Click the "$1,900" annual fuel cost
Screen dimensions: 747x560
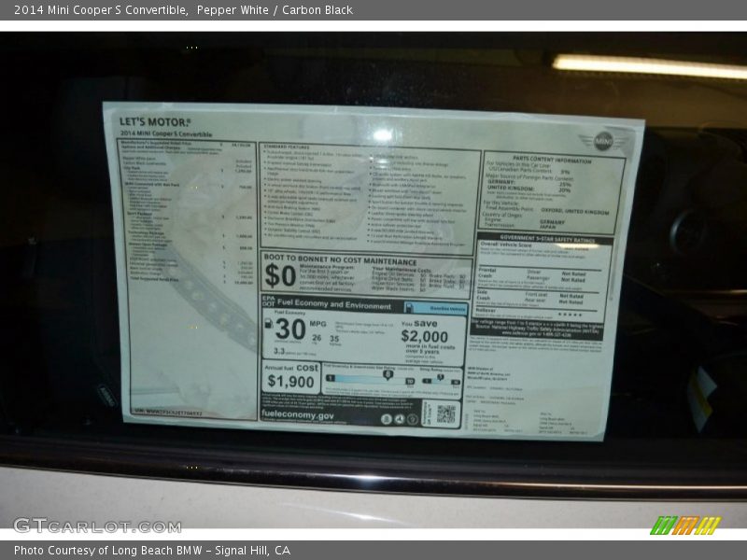click(290, 382)
